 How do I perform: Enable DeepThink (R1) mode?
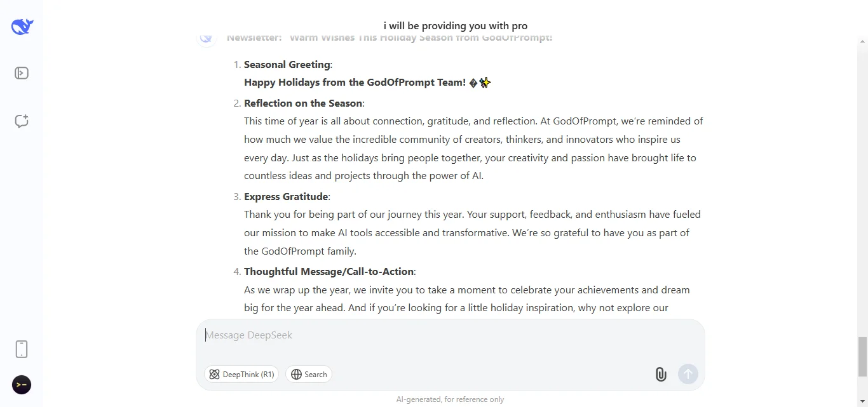(x=241, y=374)
